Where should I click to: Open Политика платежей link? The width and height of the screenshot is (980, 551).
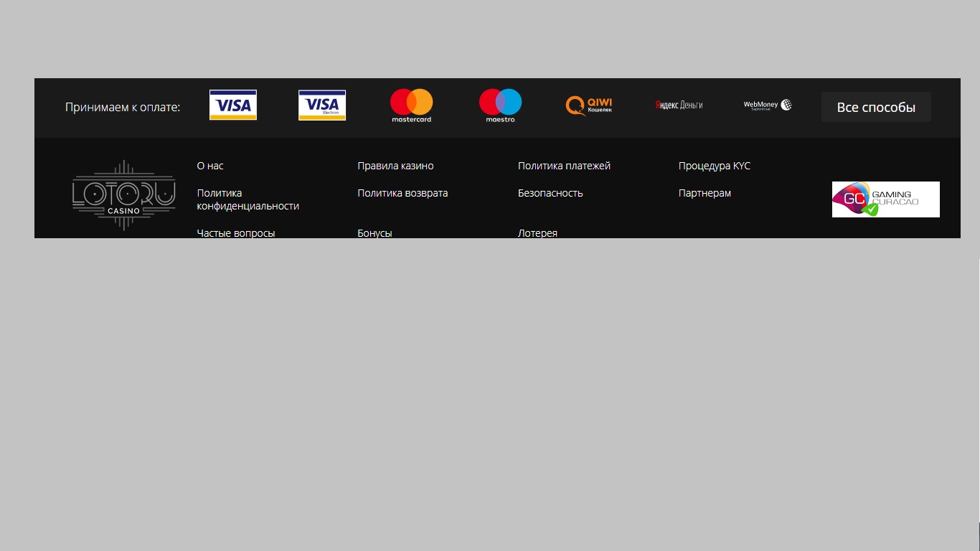point(565,166)
